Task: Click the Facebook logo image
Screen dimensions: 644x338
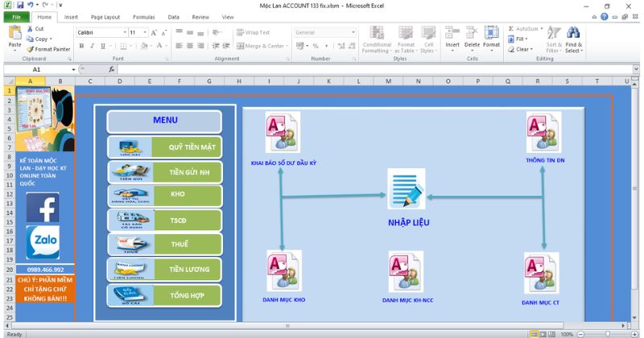Action: point(43,208)
